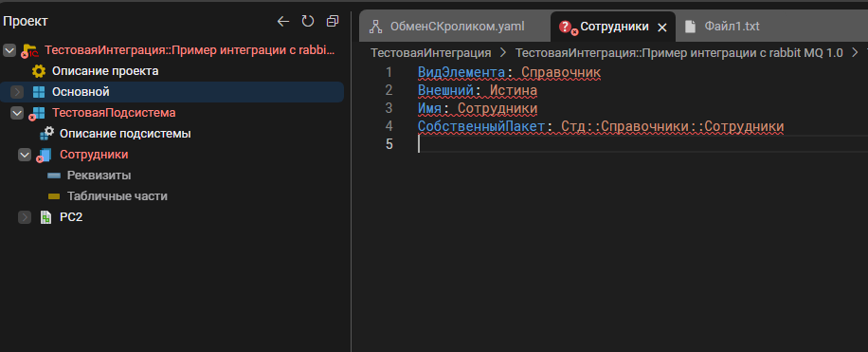Click the Сотрудники value on line 3
This screenshot has height=352, width=868.
click(497, 108)
